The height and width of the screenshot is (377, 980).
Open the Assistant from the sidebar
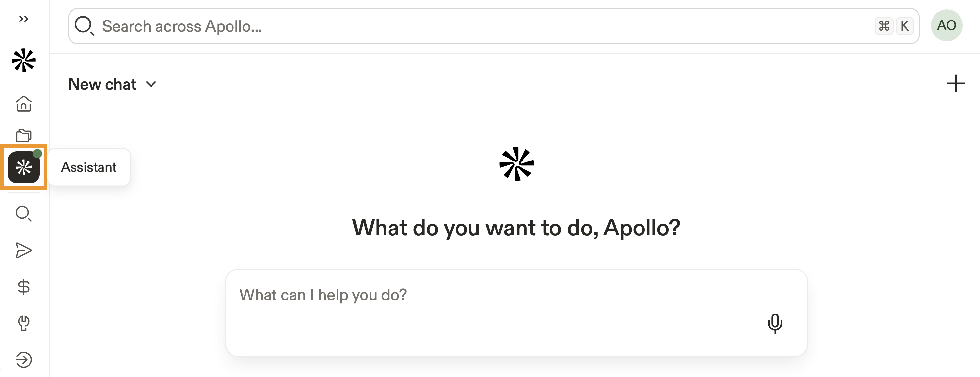(x=24, y=167)
